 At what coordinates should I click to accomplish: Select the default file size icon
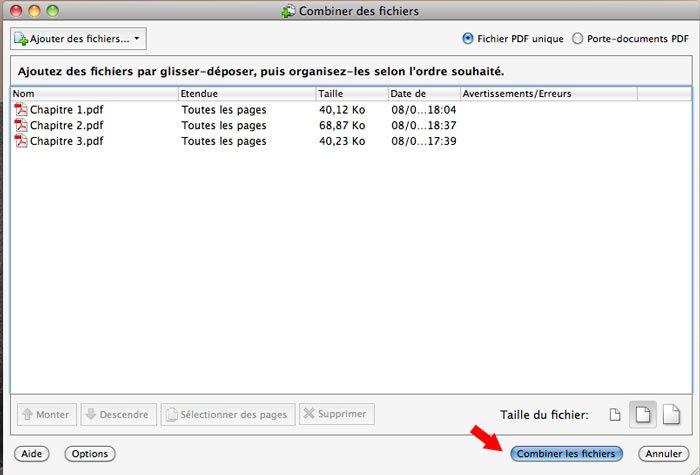pyautogui.click(x=643, y=413)
